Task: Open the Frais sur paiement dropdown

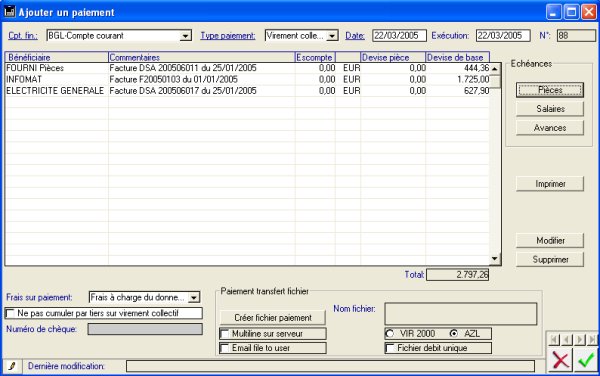Action: (x=194, y=298)
